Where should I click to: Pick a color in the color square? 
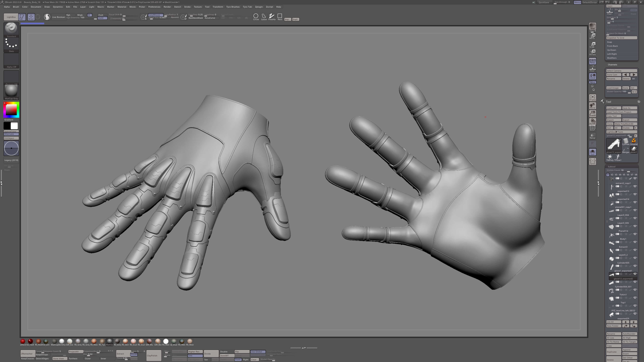click(11, 110)
